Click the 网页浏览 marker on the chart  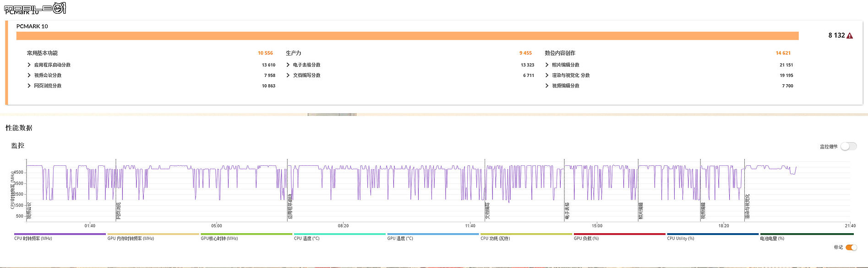tap(119, 211)
